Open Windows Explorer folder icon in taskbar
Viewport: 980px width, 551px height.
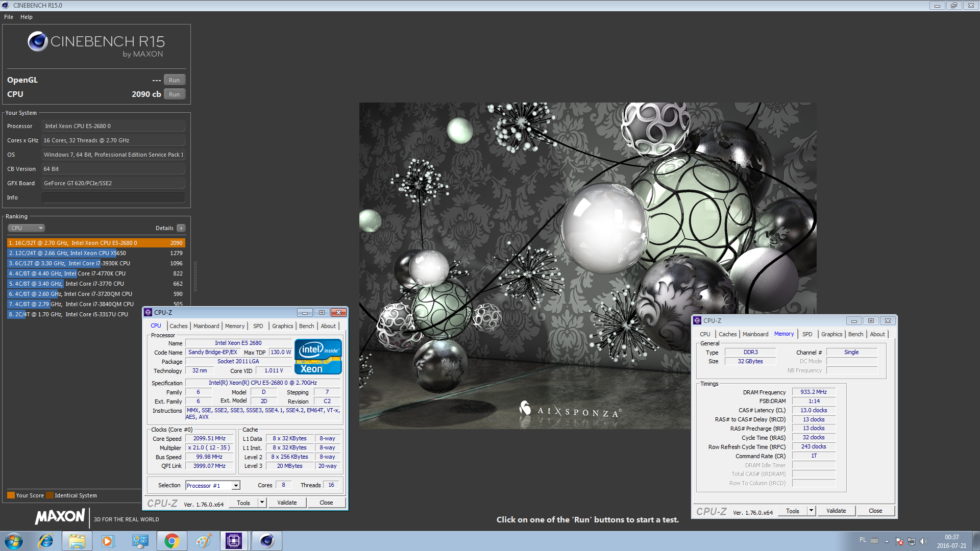pyautogui.click(x=77, y=541)
